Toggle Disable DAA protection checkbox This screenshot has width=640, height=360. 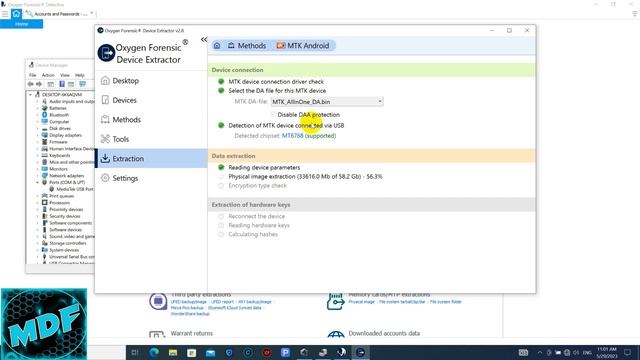click(x=273, y=115)
